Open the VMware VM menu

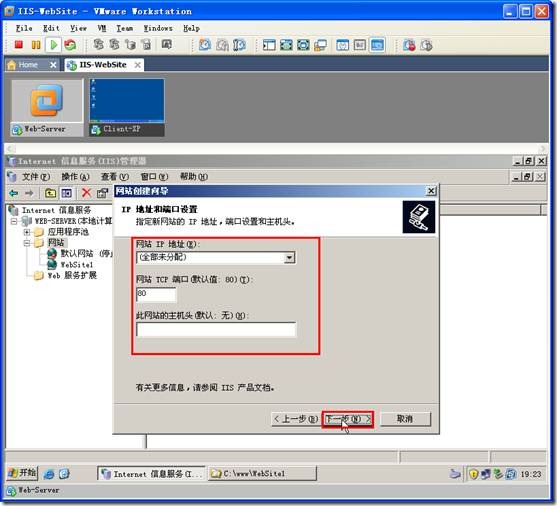tap(102, 28)
